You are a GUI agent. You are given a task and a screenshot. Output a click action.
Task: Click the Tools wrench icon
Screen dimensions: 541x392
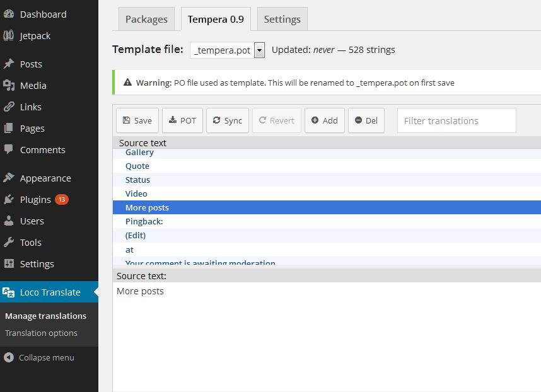[x=9, y=242]
